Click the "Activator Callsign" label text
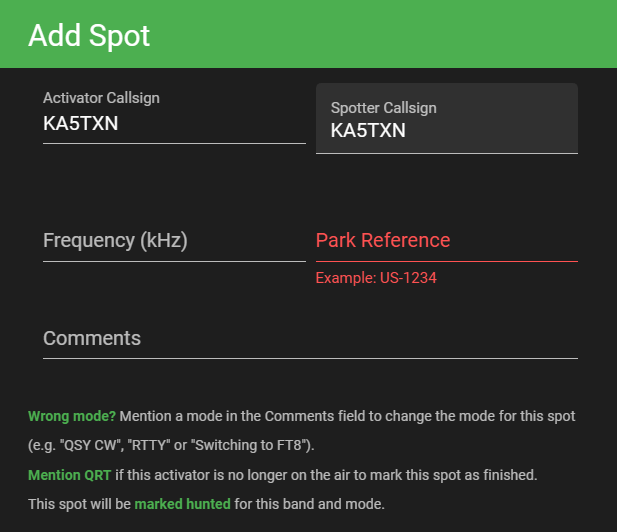This screenshot has height=532, width=617. pyautogui.click(x=101, y=98)
